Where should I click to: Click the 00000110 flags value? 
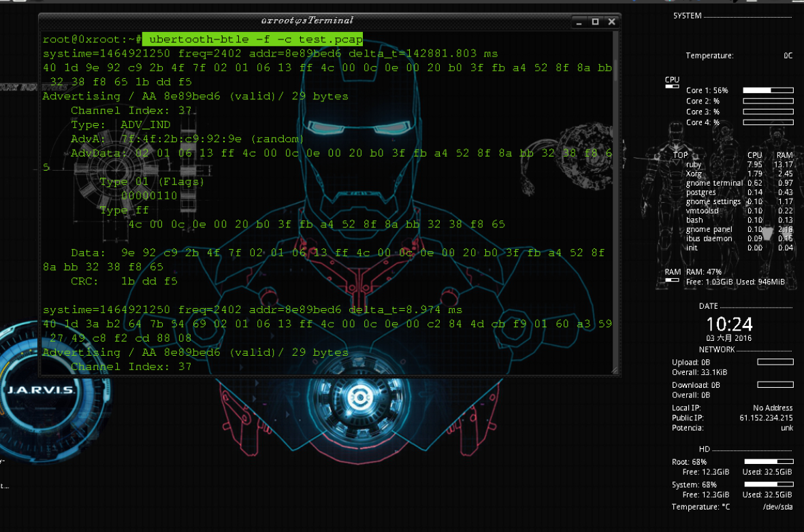[149, 196]
